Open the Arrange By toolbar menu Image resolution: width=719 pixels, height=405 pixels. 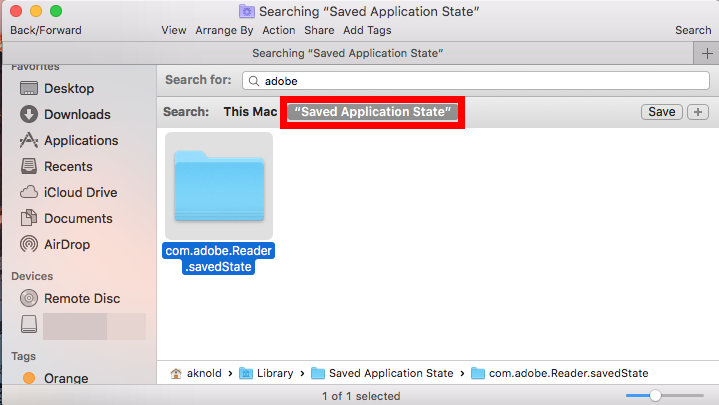pos(224,30)
